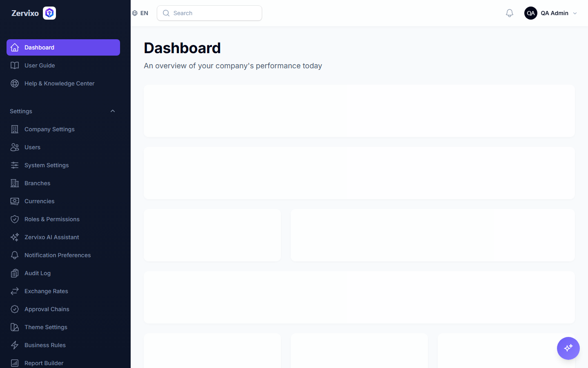Open the Approval Chains page
588x368 pixels.
(x=63, y=309)
